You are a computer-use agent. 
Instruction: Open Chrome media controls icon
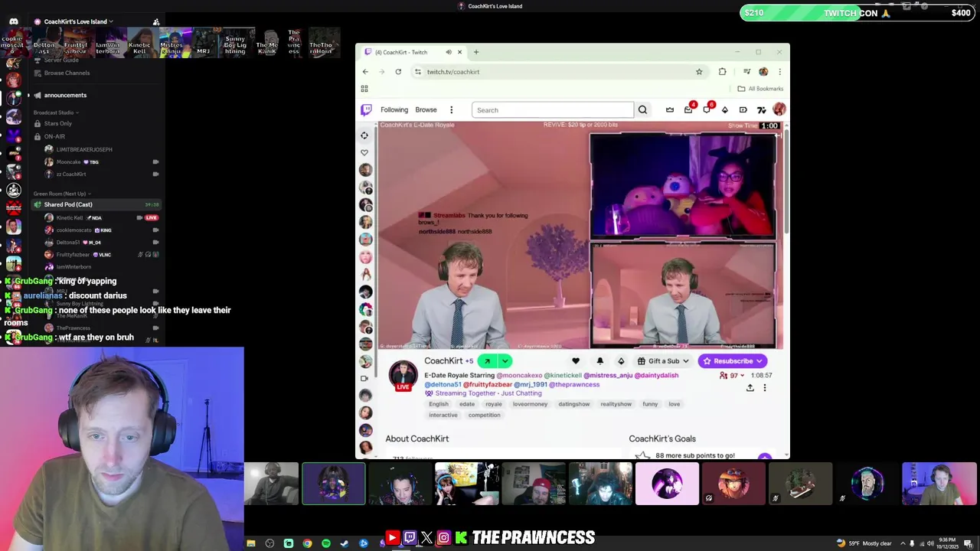746,72
